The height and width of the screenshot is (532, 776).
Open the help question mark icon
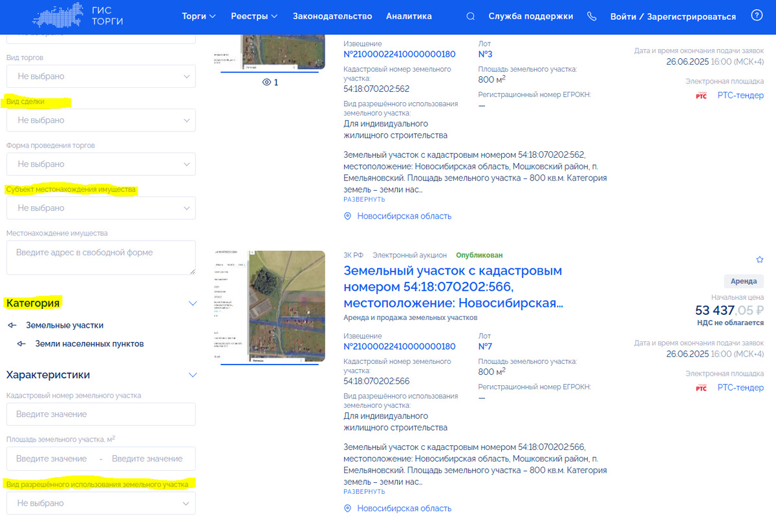coord(757,16)
